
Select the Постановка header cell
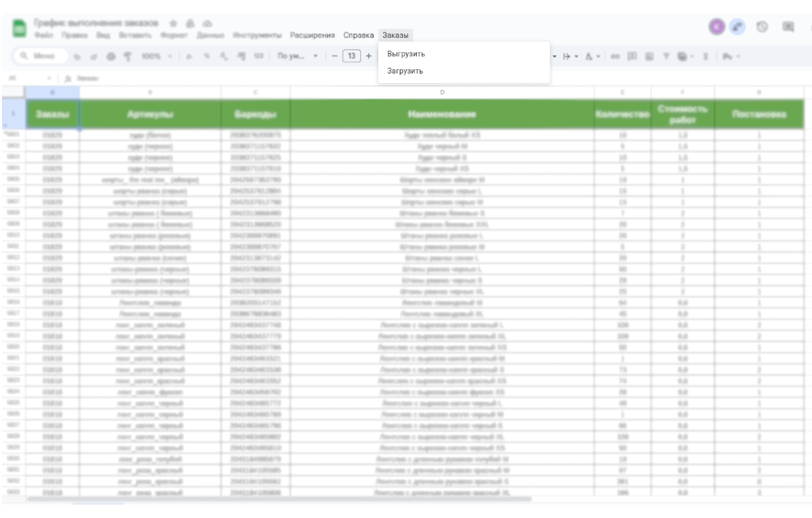pyautogui.click(x=759, y=115)
